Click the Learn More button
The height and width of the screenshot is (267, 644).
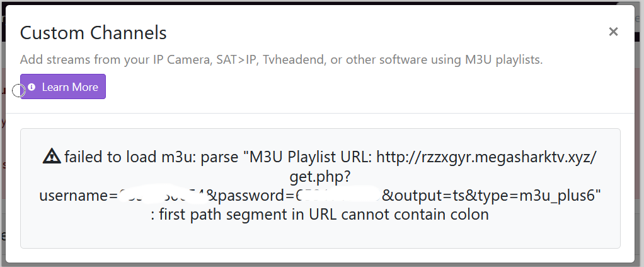click(x=63, y=87)
